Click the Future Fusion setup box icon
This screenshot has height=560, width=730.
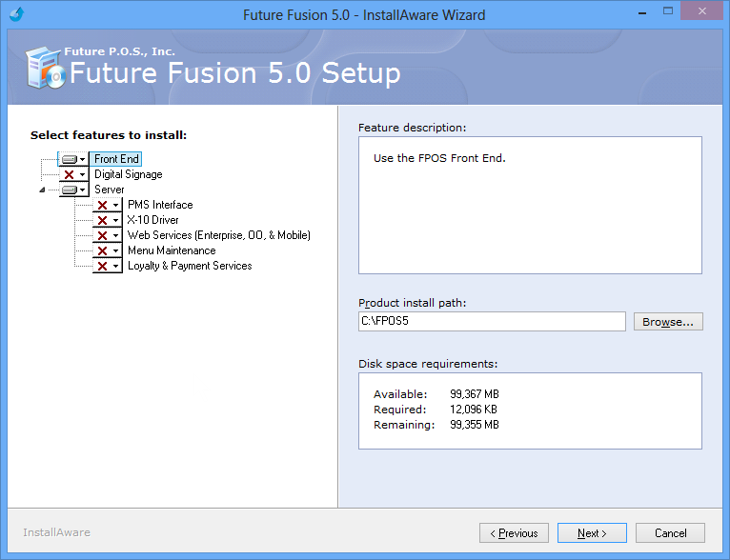point(45,68)
